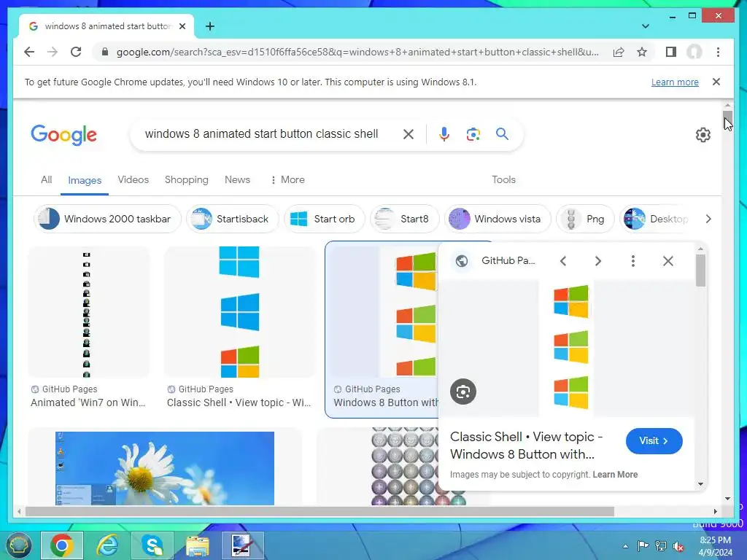747x560 pixels.
Task: Open the News tab
Action: point(237,179)
